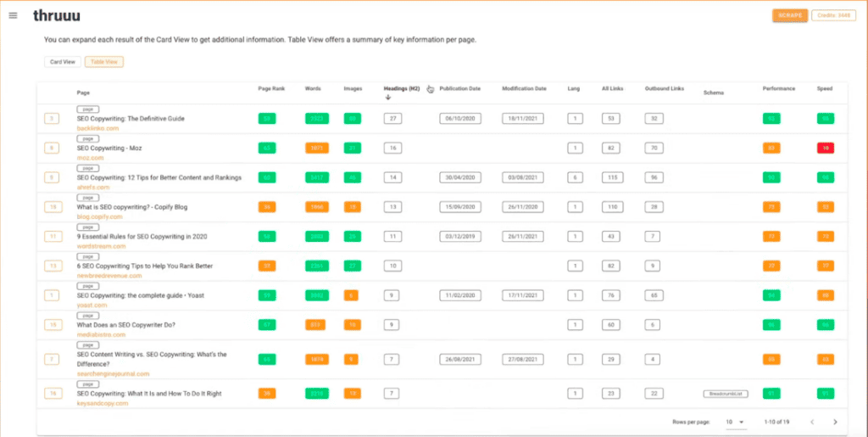The image size is (868, 437).
Task: Open the backlinko.com link
Action: [x=97, y=128]
